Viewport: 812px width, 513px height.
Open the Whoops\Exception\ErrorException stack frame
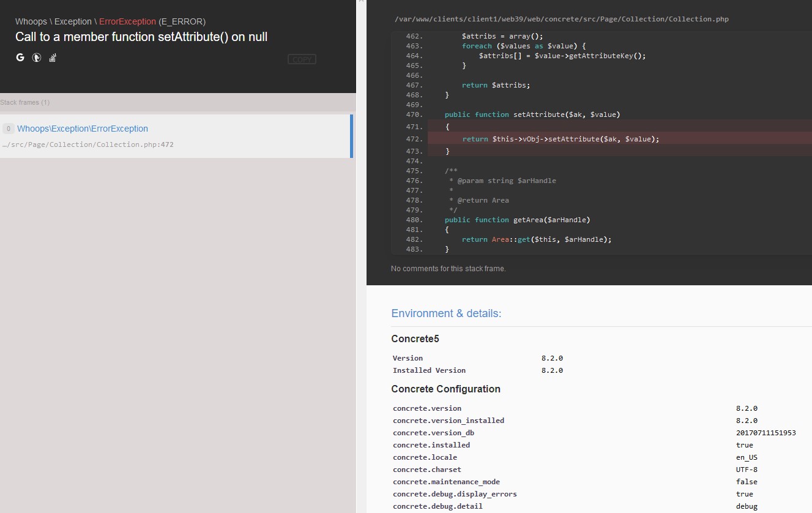pos(83,129)
